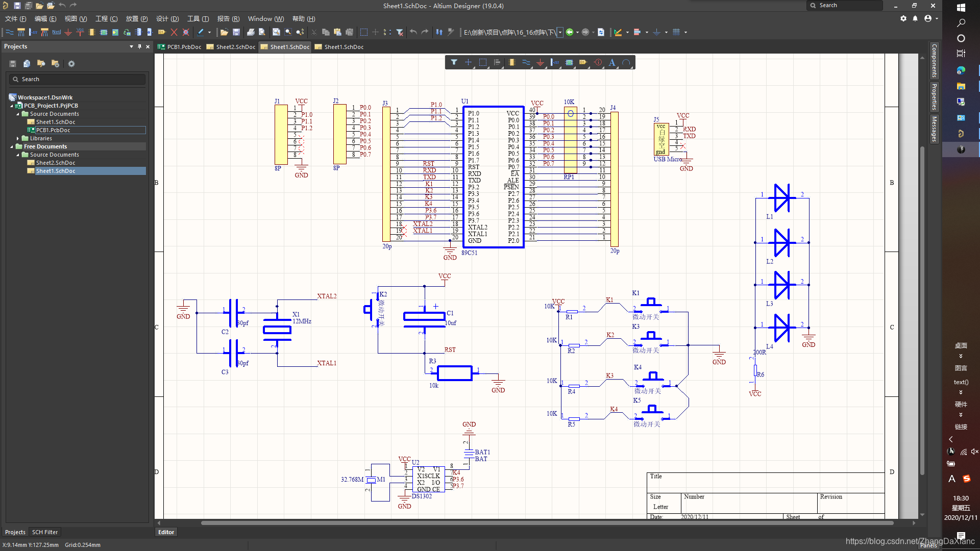Click the Projects panel search field
The width and height of the screenshot is (980, 551).
click(78, 80)
